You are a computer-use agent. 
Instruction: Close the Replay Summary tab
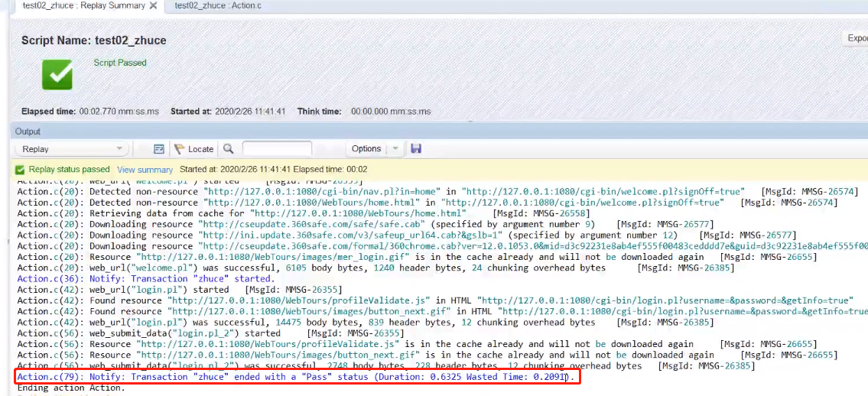coord(154,5)
